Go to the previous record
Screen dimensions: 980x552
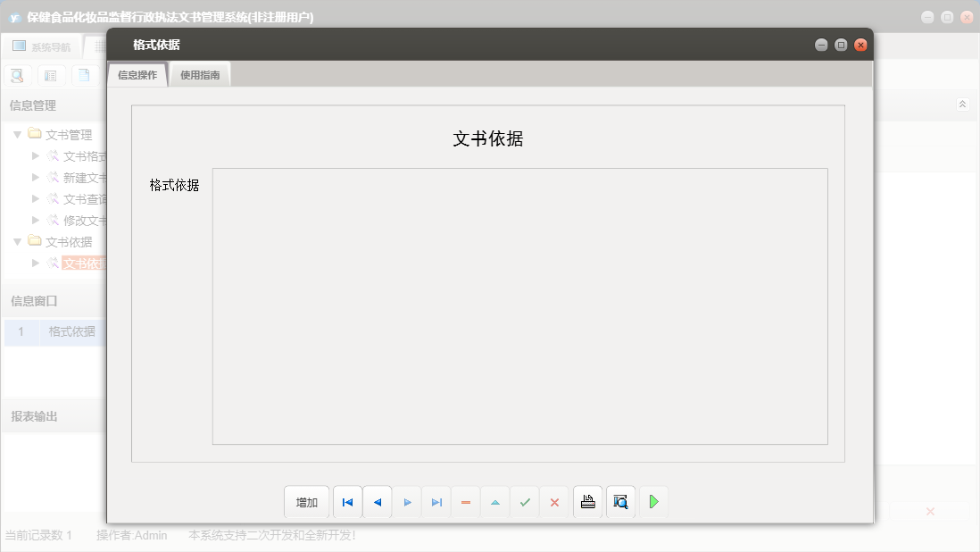[377, 502]
